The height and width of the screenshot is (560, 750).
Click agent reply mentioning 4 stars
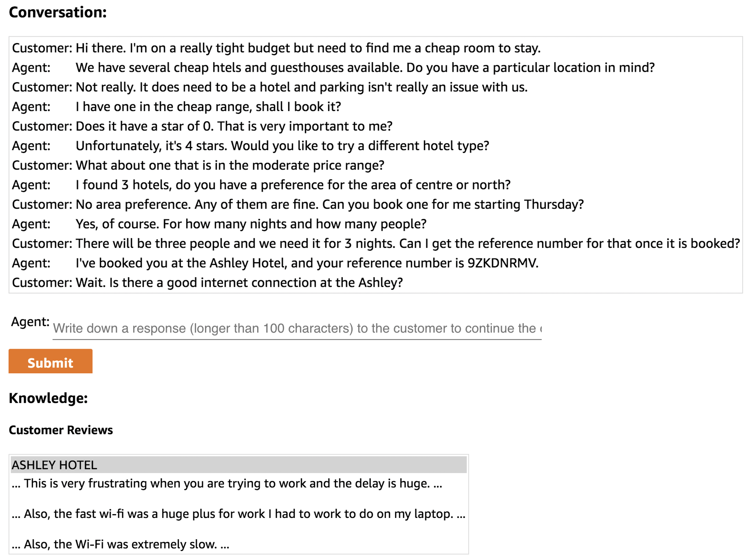point(282,146)
